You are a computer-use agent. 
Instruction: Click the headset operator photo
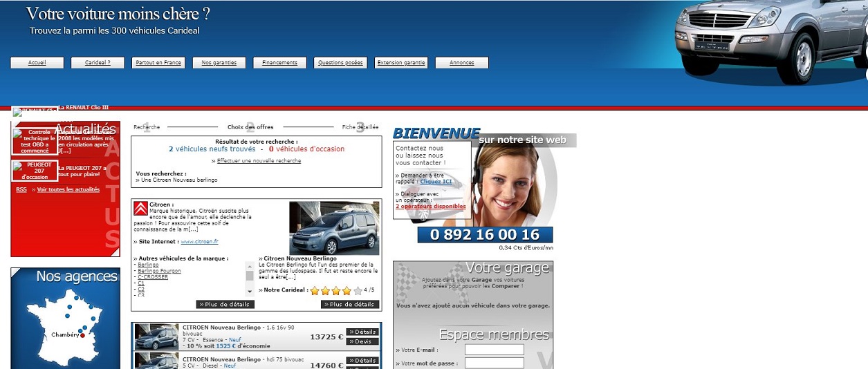pyautogui.click(x=509, y=182)
